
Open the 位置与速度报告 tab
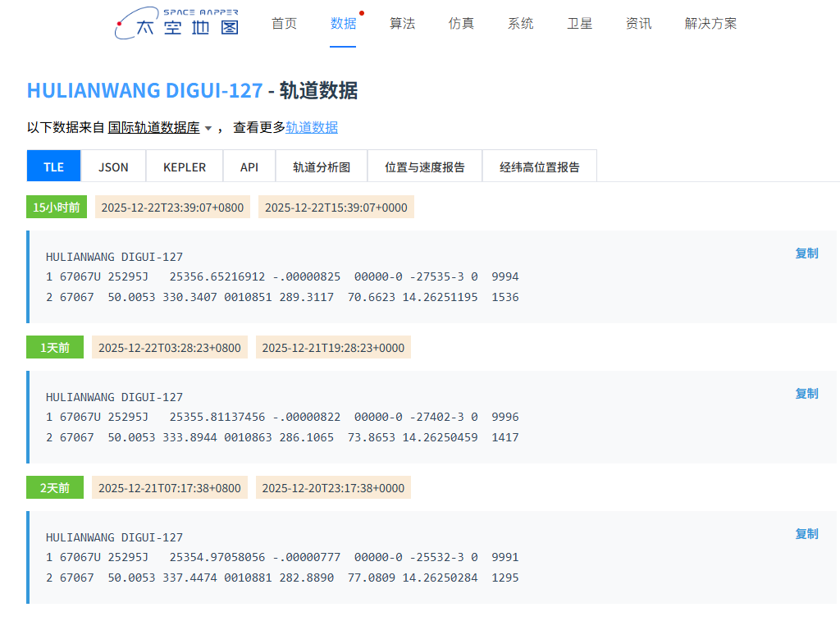click(x=425, y=167)
